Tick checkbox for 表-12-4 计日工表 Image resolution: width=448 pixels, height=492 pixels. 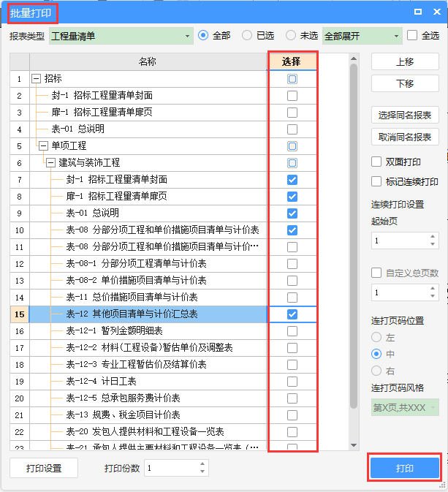292,381
